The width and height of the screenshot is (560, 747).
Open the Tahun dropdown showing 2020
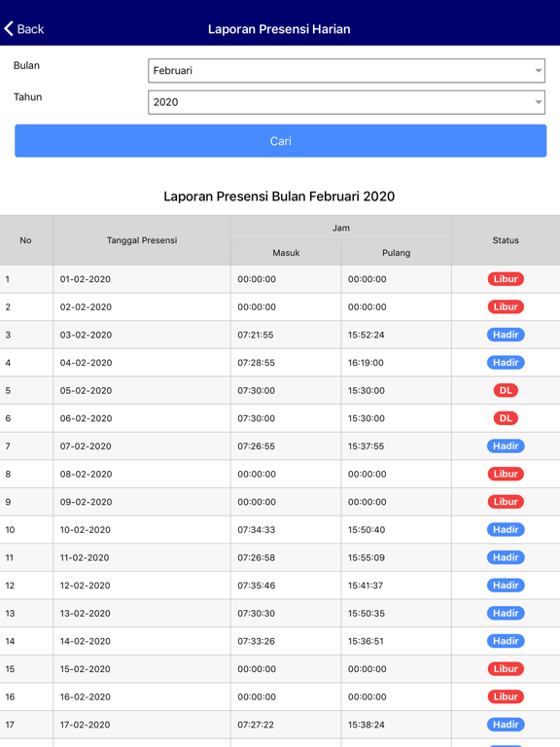click(346, 102)
